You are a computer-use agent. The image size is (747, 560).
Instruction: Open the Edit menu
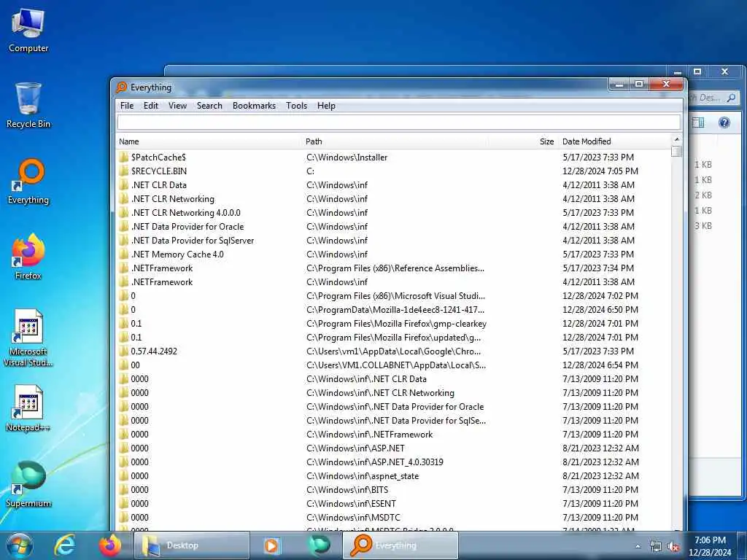pyautogui.click(x=151, y=106)
